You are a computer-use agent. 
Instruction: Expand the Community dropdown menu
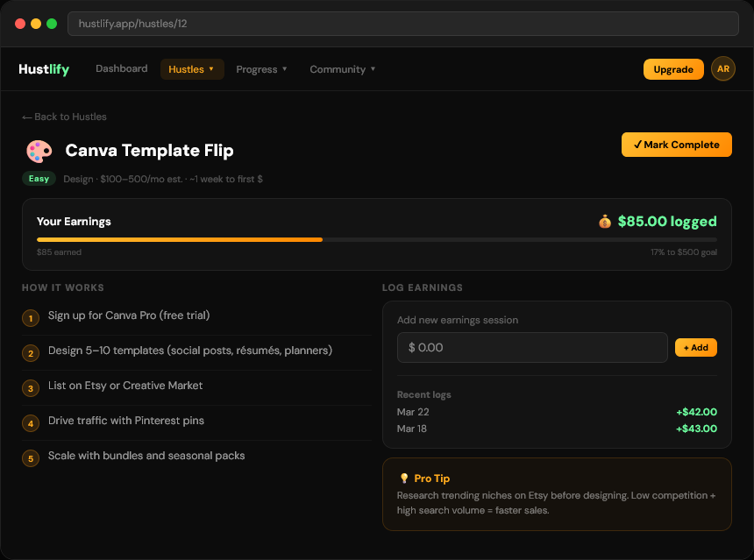[343, 69]
